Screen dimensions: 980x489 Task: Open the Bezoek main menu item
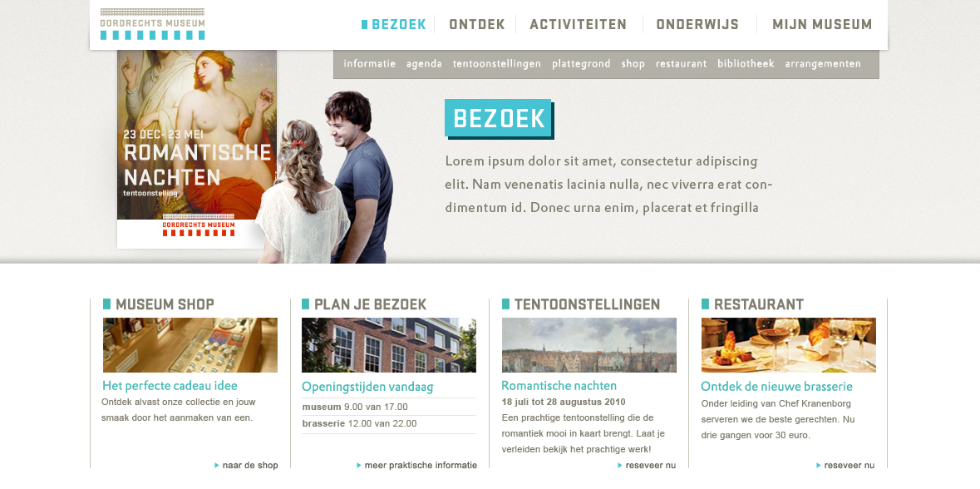click(x=394, y=24)
